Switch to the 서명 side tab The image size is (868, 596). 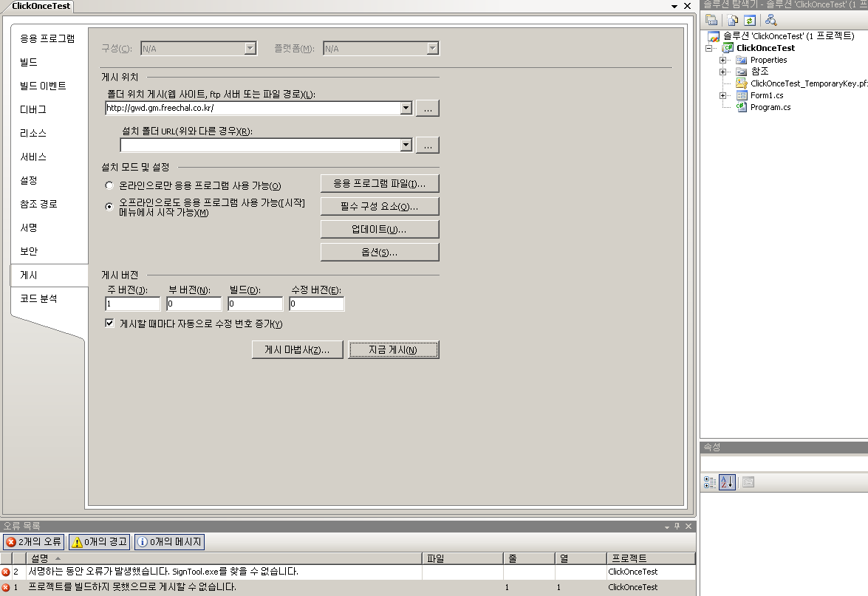[29, 227]
